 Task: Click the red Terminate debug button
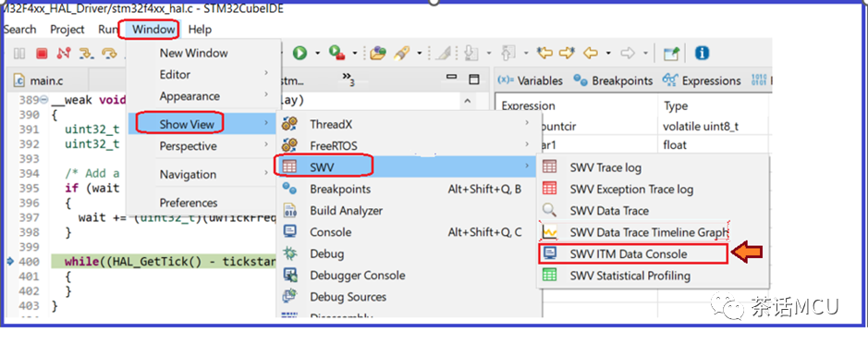tap(42, 53)
